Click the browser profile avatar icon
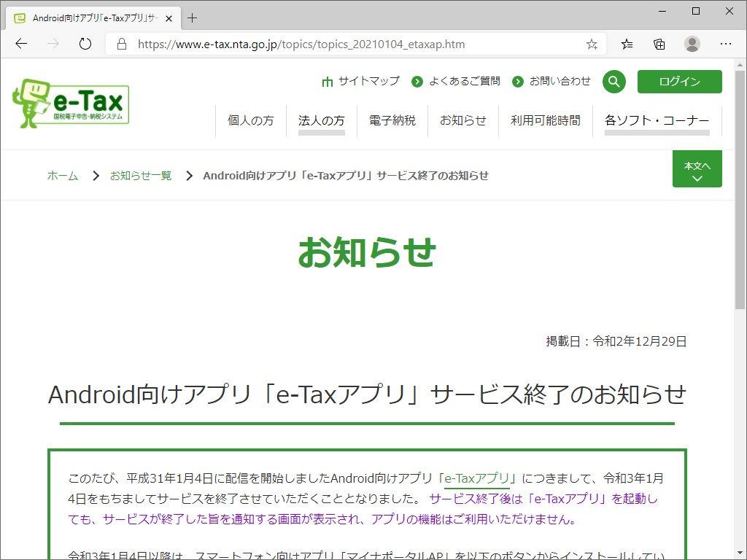This screenshot has height=560, width=747. 692,44
